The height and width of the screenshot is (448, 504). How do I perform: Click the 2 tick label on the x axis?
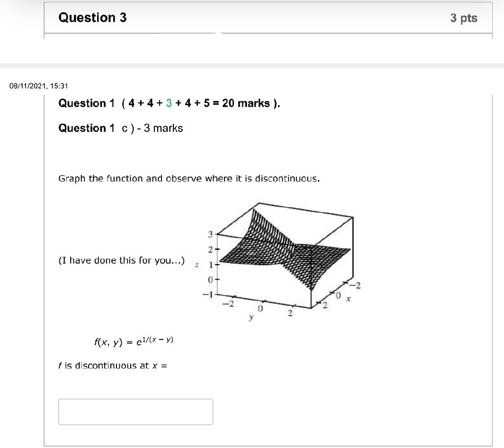coord(324,304)
